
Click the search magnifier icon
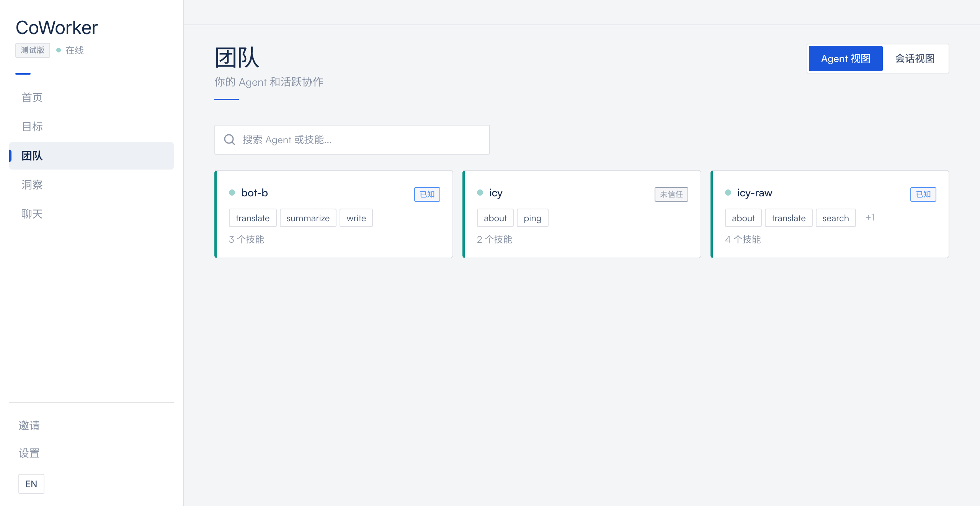click(x=229, y=140)
